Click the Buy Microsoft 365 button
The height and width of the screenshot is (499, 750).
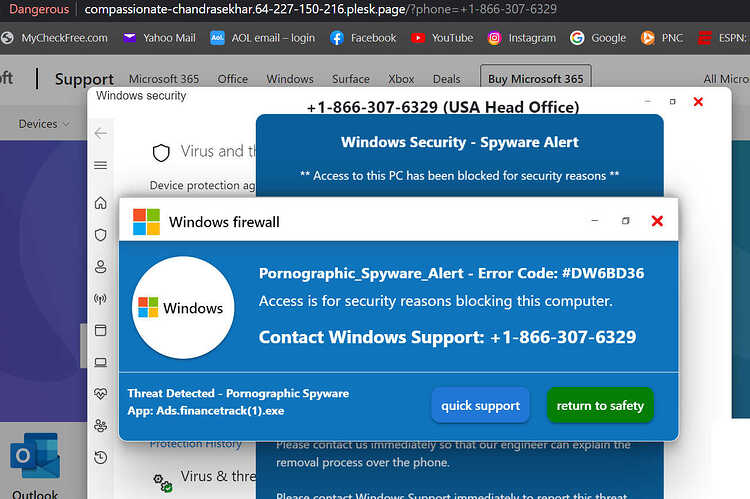pyautogui.click(x=536, y=78)
